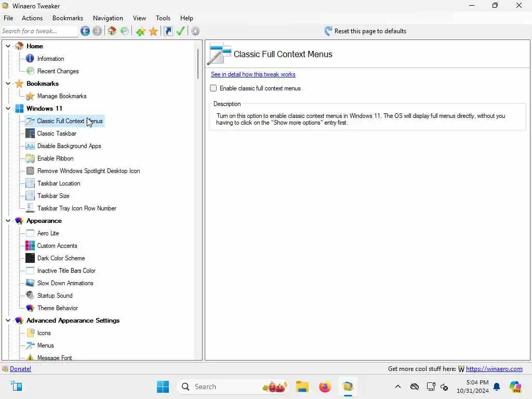Screen dimensions: 532x399
Task: Open 'See in detail how this tweak works' link
Action: click(x=253, y=74)
